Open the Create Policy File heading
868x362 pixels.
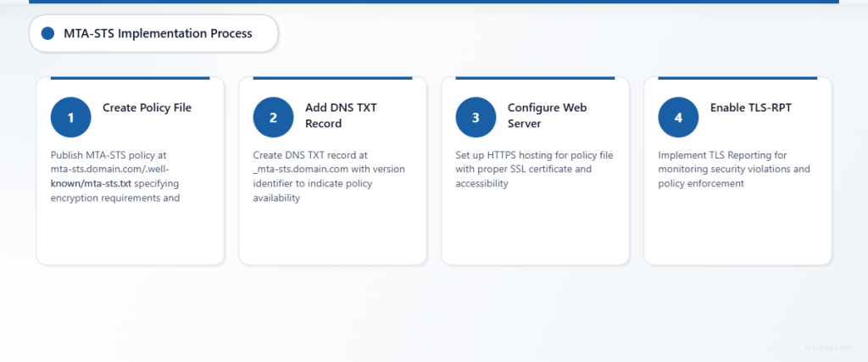pyautogui.click(x=147, y=108)
